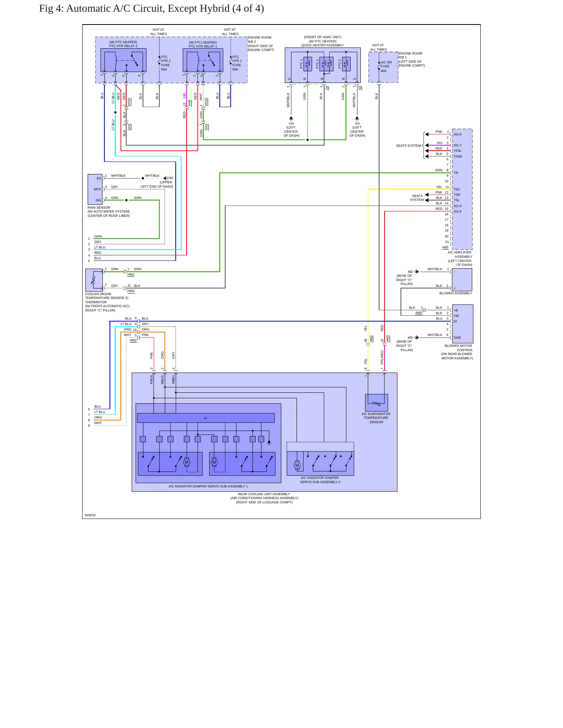The height and width of the screenshot is (728, 563).
Task: Click the PTC HTR 2 FUSE 50A label
Action: (166, 63)
